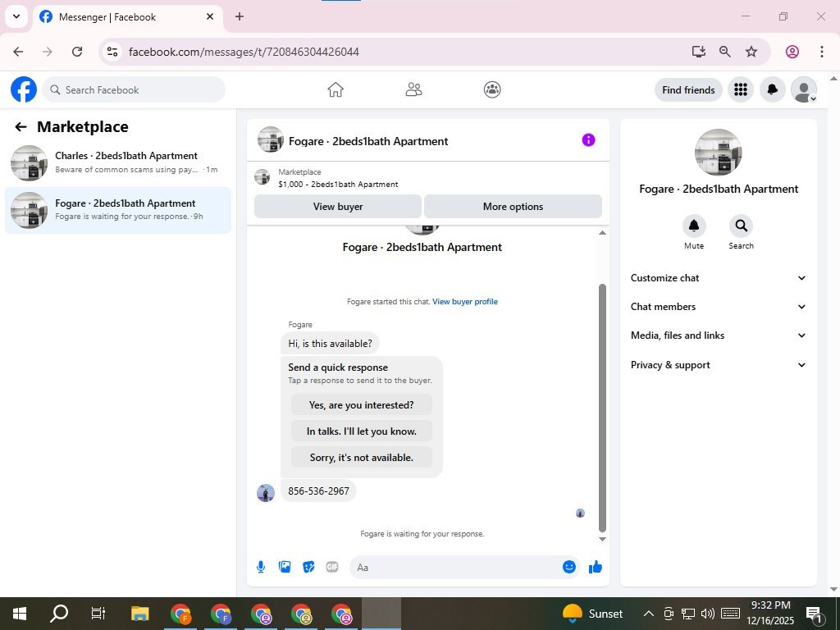
Task: Select the Fogare conversation in the list
Action: [118, 210]
